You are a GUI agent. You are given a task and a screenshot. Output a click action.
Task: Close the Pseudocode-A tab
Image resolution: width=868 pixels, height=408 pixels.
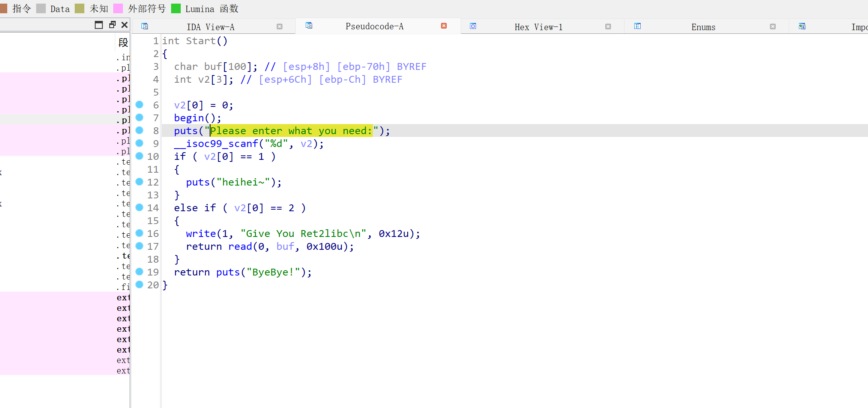pos(444,26)
